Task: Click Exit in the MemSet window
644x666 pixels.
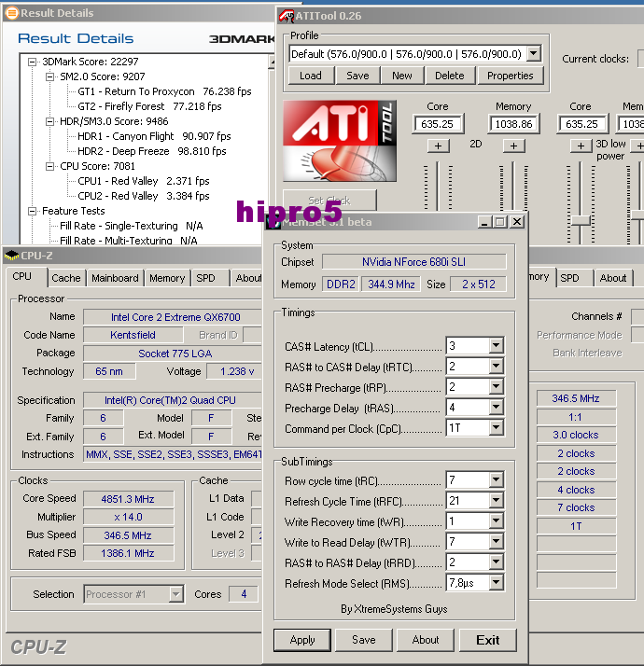Action: click(487, 640)
